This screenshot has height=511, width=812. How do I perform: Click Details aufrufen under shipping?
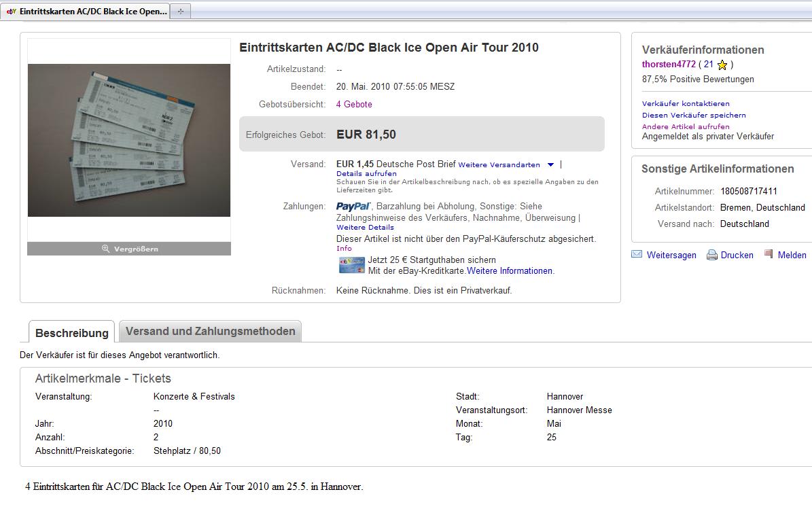[x=366, y=174]
